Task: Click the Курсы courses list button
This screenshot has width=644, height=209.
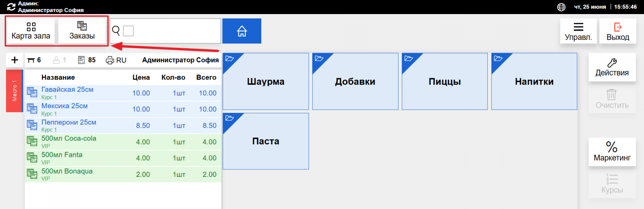Action: pyautogui.click(x=612, y=184)
